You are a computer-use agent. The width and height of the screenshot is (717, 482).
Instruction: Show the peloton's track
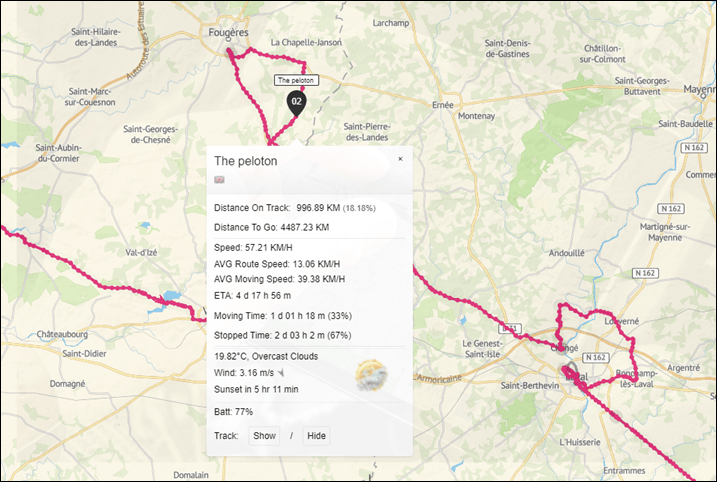tap(264, 435)
